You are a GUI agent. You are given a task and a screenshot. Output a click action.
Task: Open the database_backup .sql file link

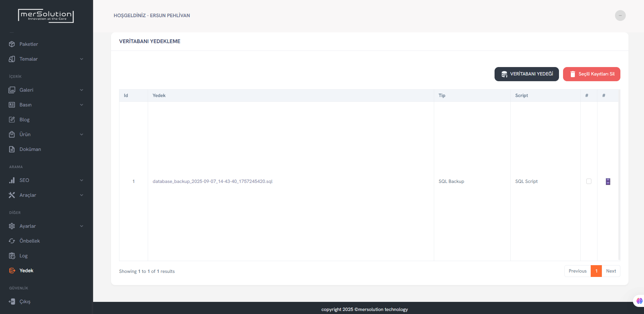(x=213, y=181)
